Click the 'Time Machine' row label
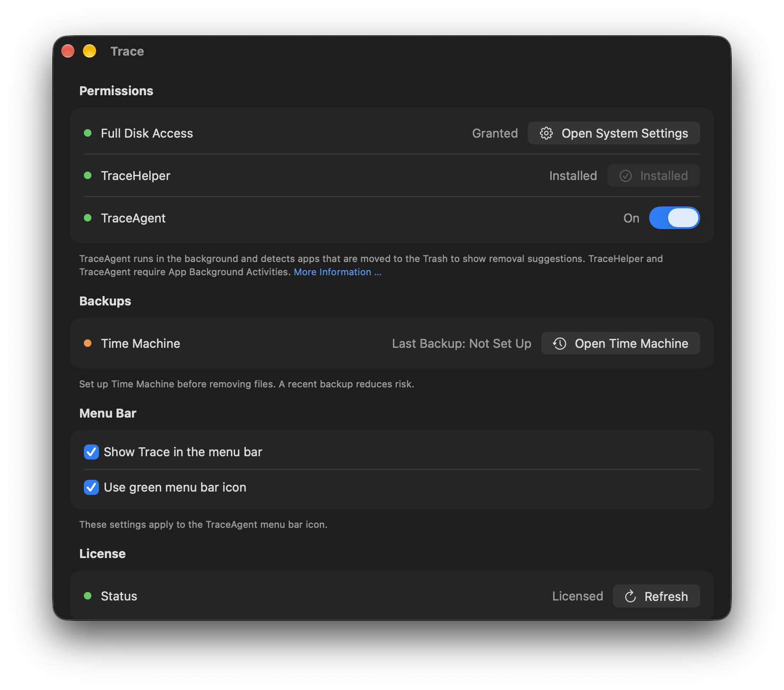Screen dimensions: 784x690 click(x=140, y=344)
